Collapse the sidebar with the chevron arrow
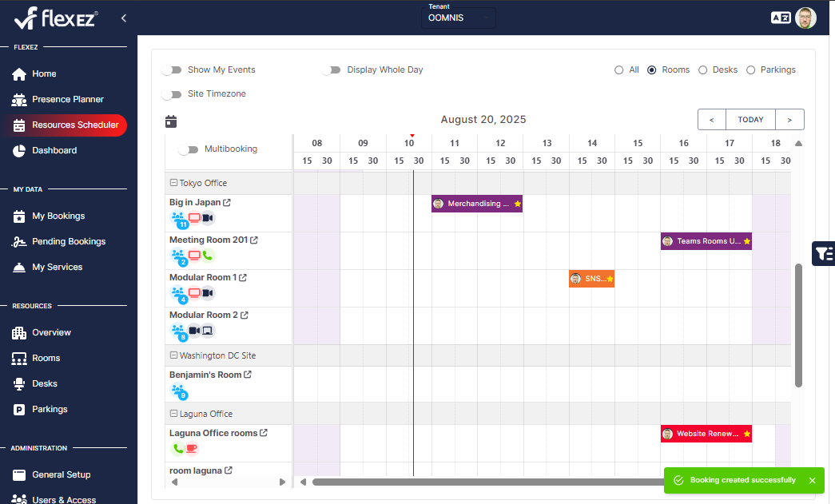Image resolution: width=835 pixels, height=504 pixels. [122, 16]
